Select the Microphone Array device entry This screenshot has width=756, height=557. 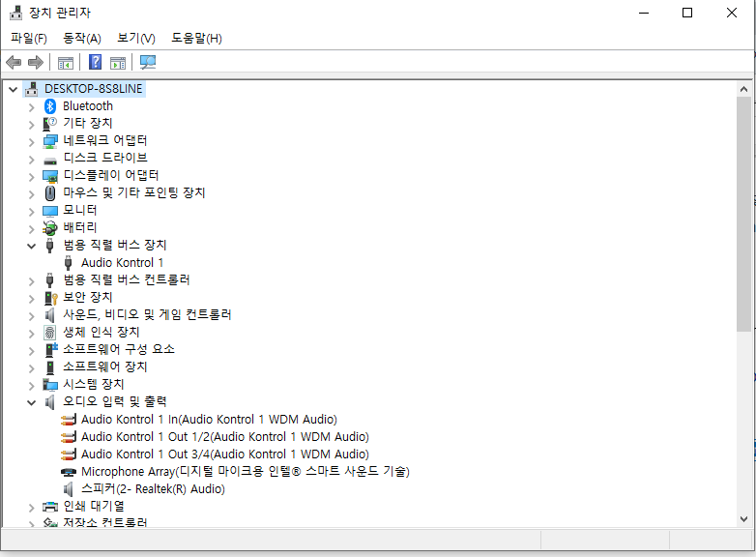tap(245, 472)
